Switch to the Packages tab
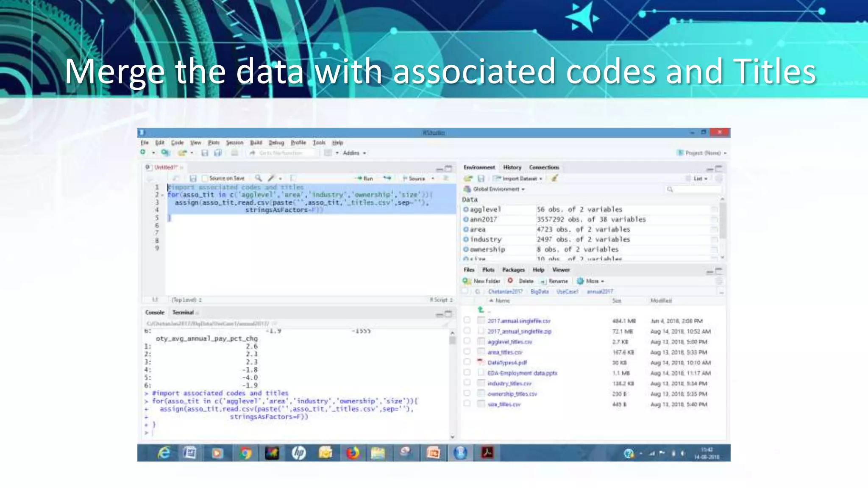The height and width of the screenshot is (488, 868). (x=513, y=270)
